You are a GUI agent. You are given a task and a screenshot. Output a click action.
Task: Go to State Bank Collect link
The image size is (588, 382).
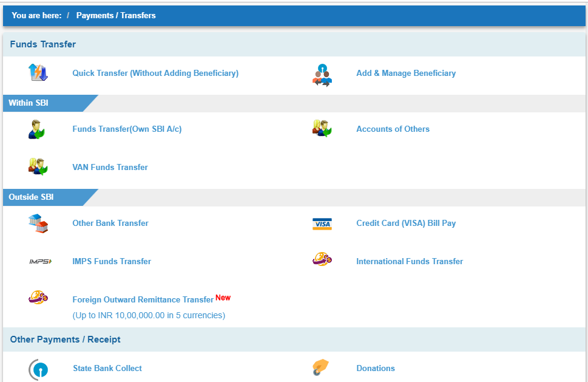[107, 369]
